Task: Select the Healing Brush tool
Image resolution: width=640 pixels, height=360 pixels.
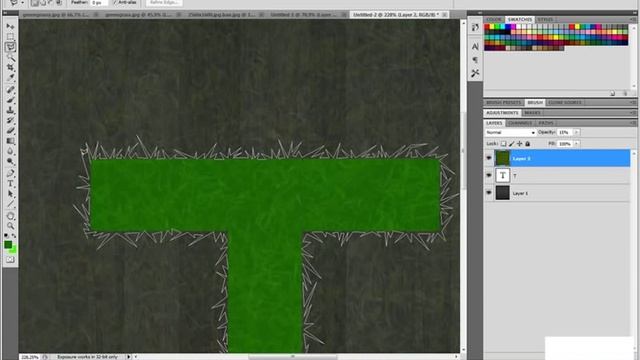Action: (10, 90)
